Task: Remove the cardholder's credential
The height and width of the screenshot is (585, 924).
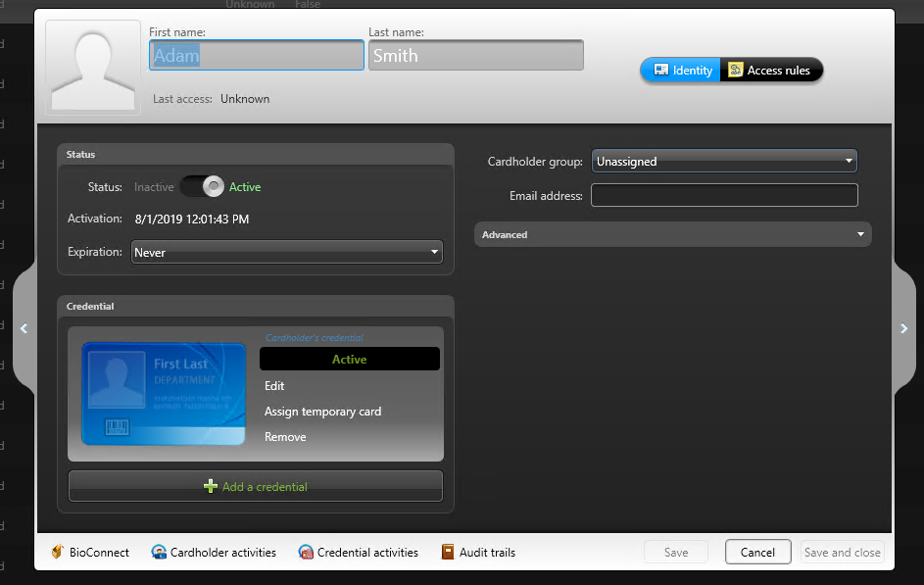Action: click(x=285, y=437)
